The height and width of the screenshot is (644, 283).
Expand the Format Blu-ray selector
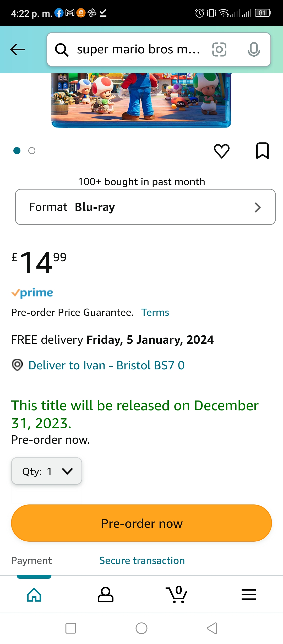145,207
